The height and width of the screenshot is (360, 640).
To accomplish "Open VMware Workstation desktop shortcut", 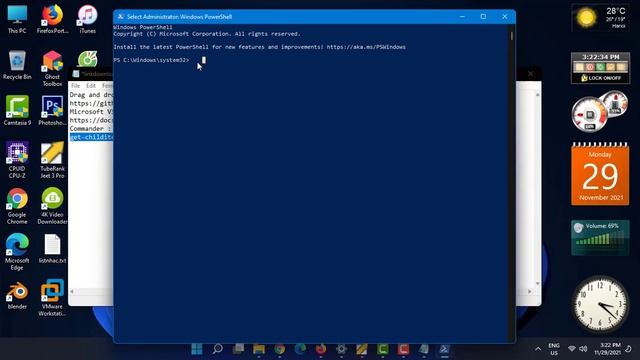I will (52, 298).
